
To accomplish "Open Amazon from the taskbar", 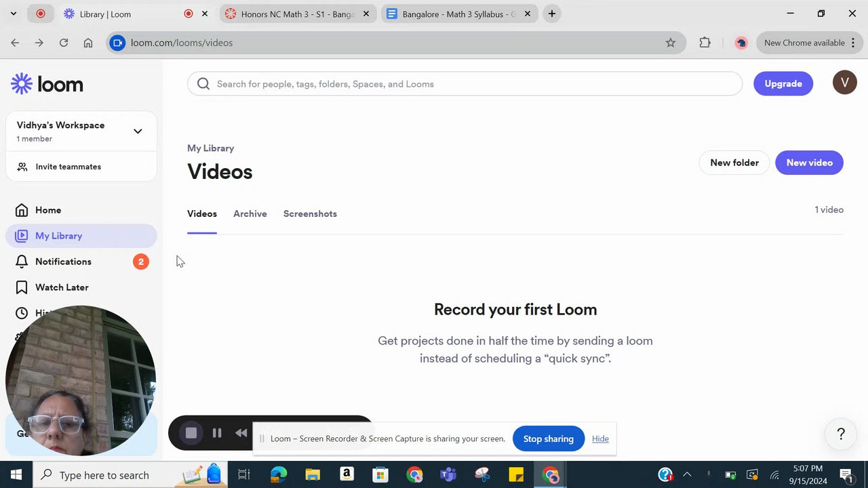I will [x=347, y=475].
